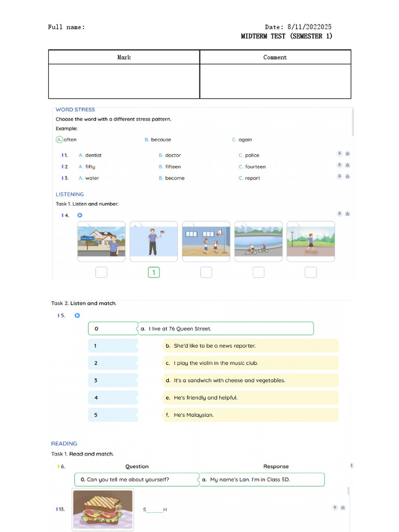The height and width of the screenshot is (532, 399).
Task: Select response b news reporter
Action: coord(251,345)
